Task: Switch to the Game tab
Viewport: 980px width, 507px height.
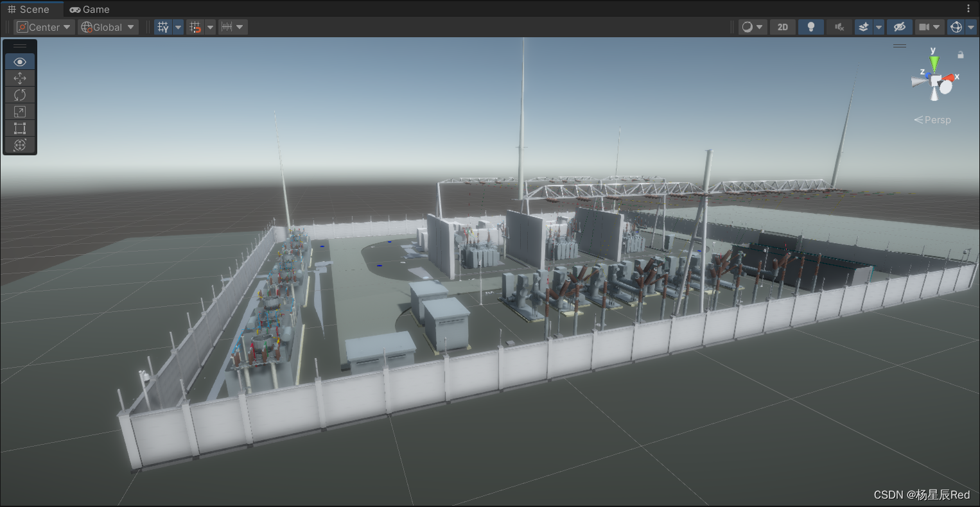Action: tap(89, 9)
